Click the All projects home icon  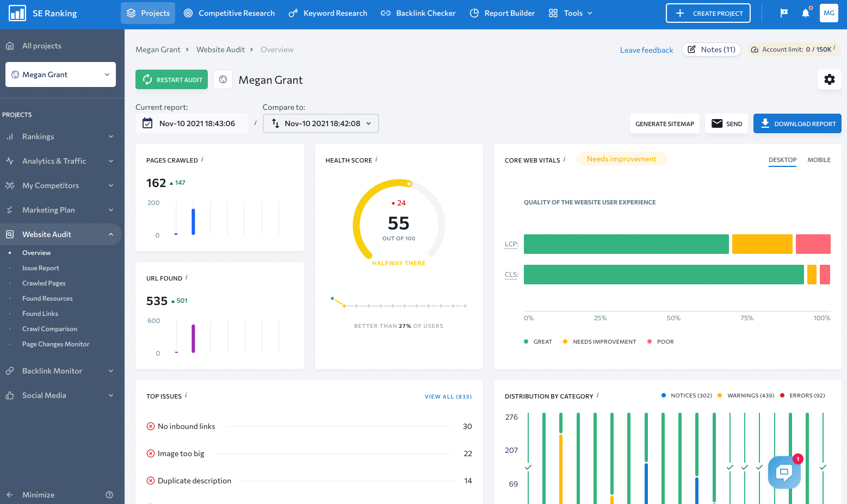(10, 46)
